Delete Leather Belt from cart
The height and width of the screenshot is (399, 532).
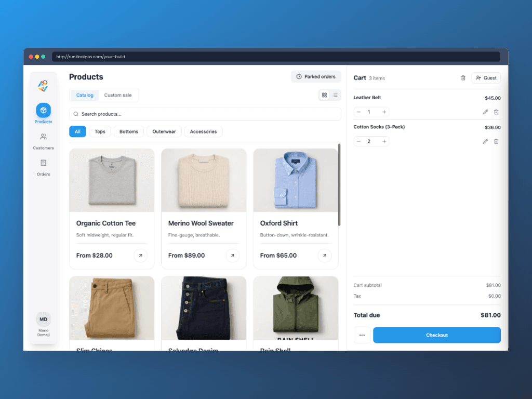pos(496,112)
